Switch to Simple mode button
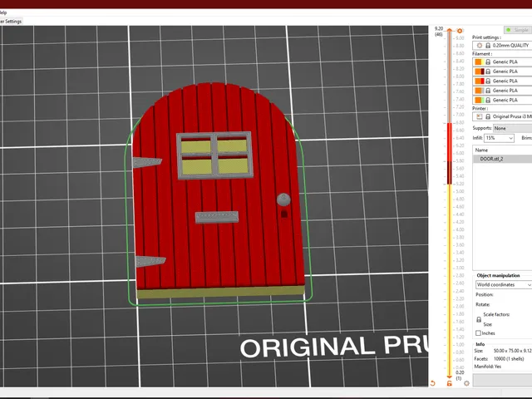The width and height of the screenshot is (532, 399). [x=518, y=30]
